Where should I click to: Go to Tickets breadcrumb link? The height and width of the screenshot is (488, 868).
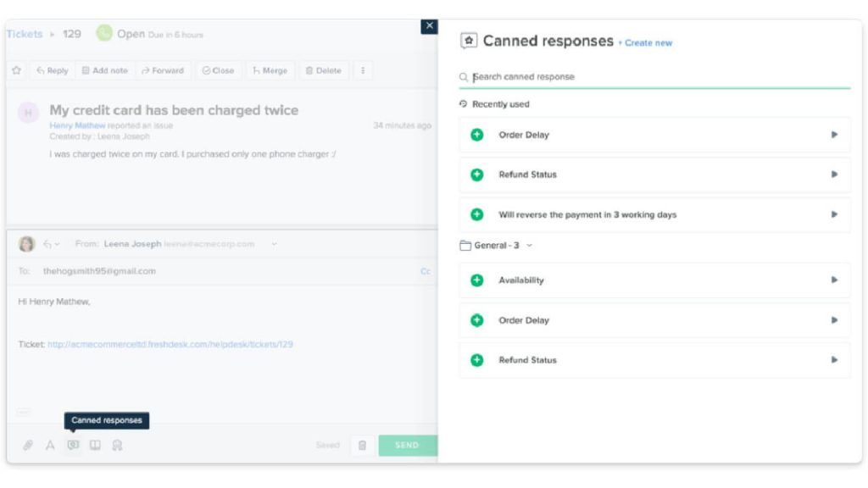point(25,34)
